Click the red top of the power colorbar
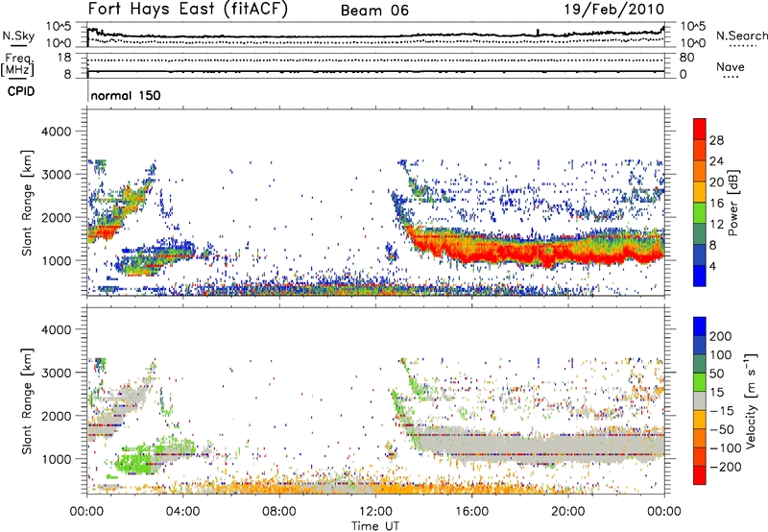768x532 pixels. [x=700, y=129]
